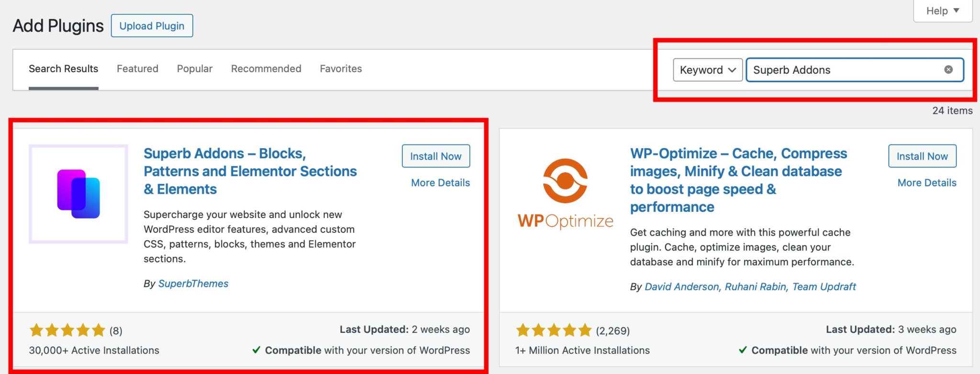The width and height of the screenshot is (980, 374).
Task: Click Last Updated 3 weeks ago text
Action: [891, 330]
